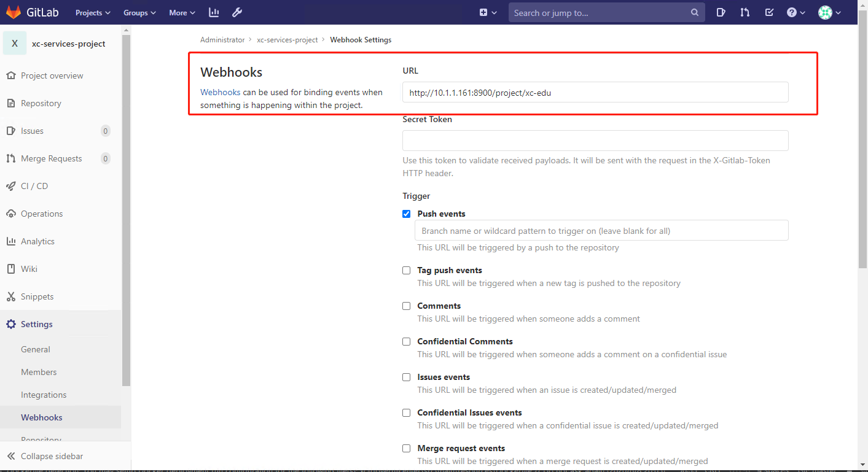
Task: Open the Help question mark dropdown
Action: point(796,12)
